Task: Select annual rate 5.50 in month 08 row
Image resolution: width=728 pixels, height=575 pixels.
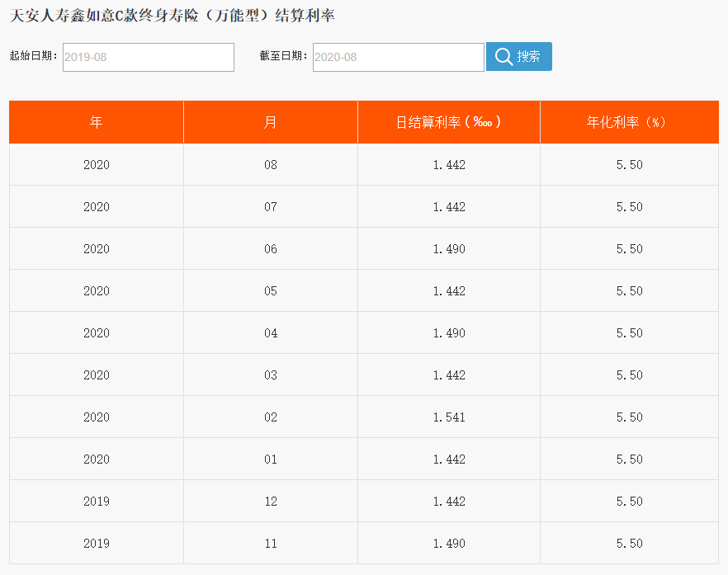Action: tap(630, 165)
